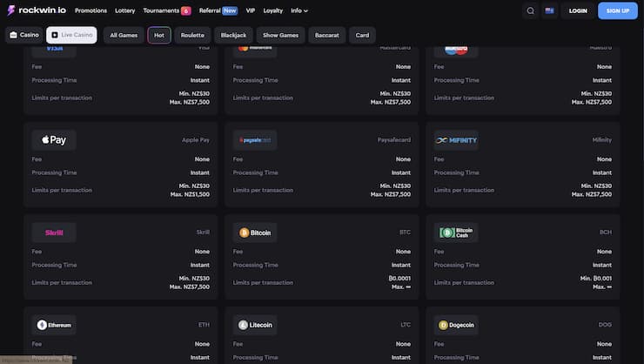Open the Tournaments menu item
The image size is (644, 364).
tap(161, 10)
